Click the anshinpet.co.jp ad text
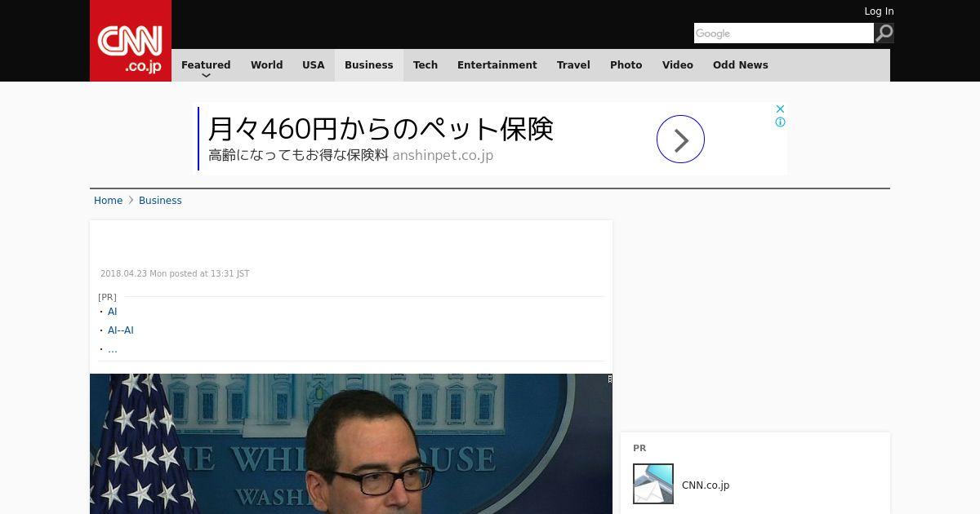Viewport: 980px width, 514px height. click(443, 155)
